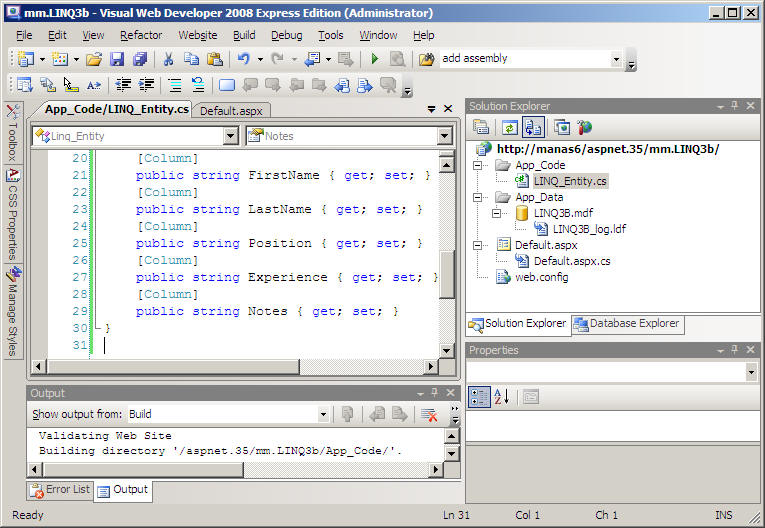Viewport: 765px width, 528px height.
Task: Uncomment selected lines icon
Action: point(198,85)
